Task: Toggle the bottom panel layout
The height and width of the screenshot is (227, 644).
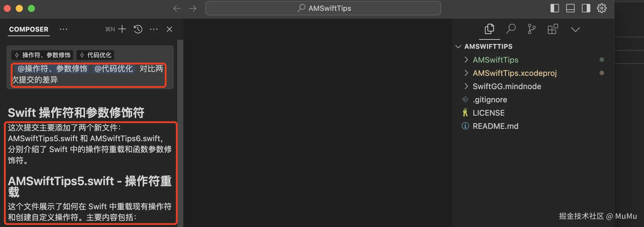Action: point(570,8)
